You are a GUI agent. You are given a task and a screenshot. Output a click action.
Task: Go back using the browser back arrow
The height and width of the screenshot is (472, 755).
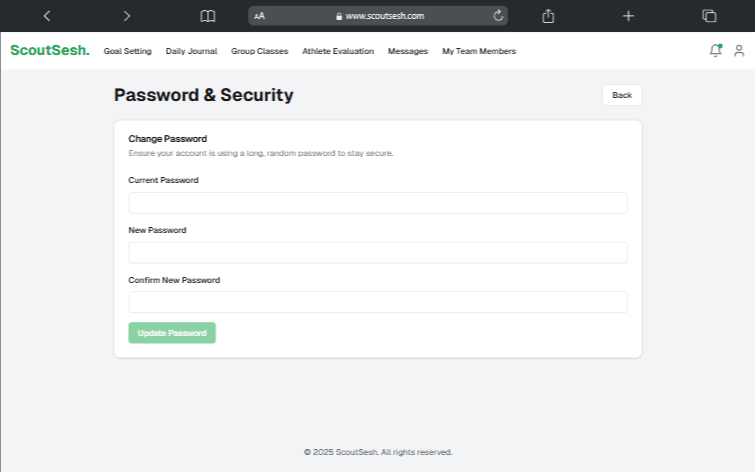point(47,16)
